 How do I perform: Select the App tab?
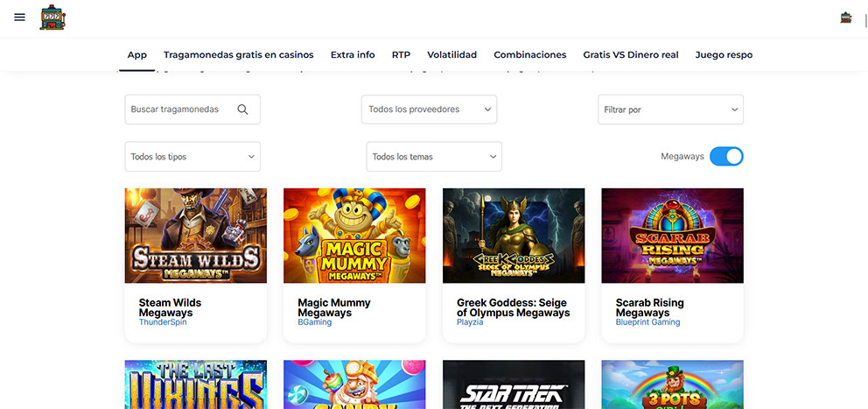136,54
